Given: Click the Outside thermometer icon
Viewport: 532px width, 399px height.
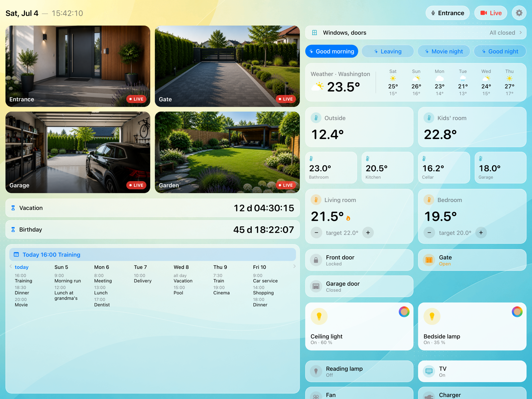Looking at the screenshot, I should [x=316, y=118].
